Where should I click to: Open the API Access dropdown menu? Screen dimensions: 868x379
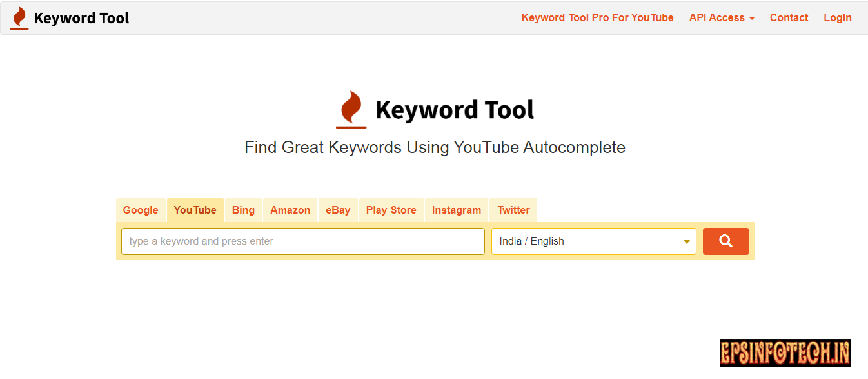click(721, 17)
